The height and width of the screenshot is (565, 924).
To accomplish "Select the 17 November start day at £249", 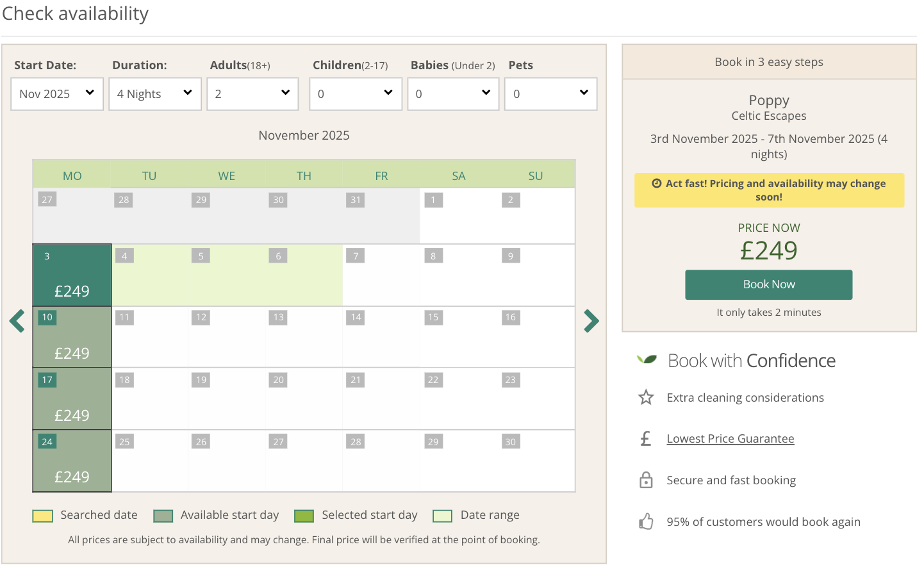I will (72, 398).
